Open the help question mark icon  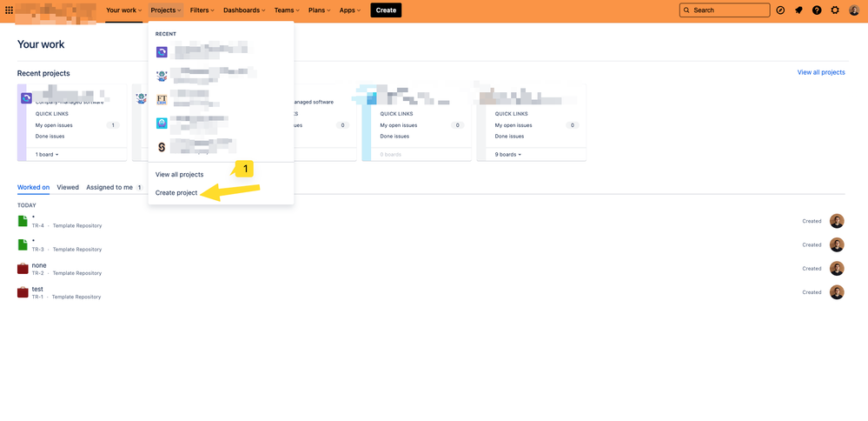click(x=817, y=10)
